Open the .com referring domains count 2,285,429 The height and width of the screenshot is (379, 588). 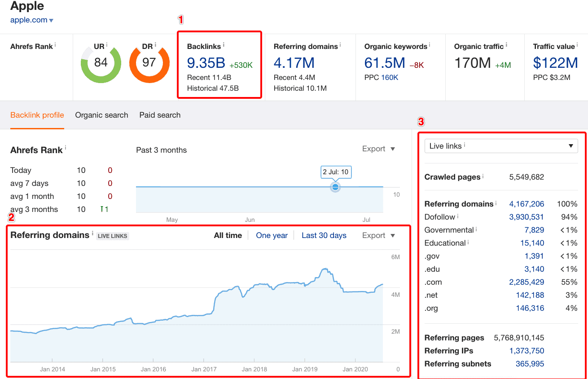pyautogui.click(x=526, y=282)
